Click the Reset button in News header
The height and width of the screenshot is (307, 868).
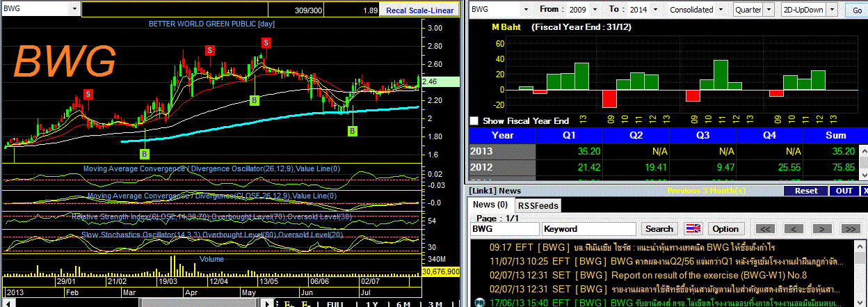point(806,191)
